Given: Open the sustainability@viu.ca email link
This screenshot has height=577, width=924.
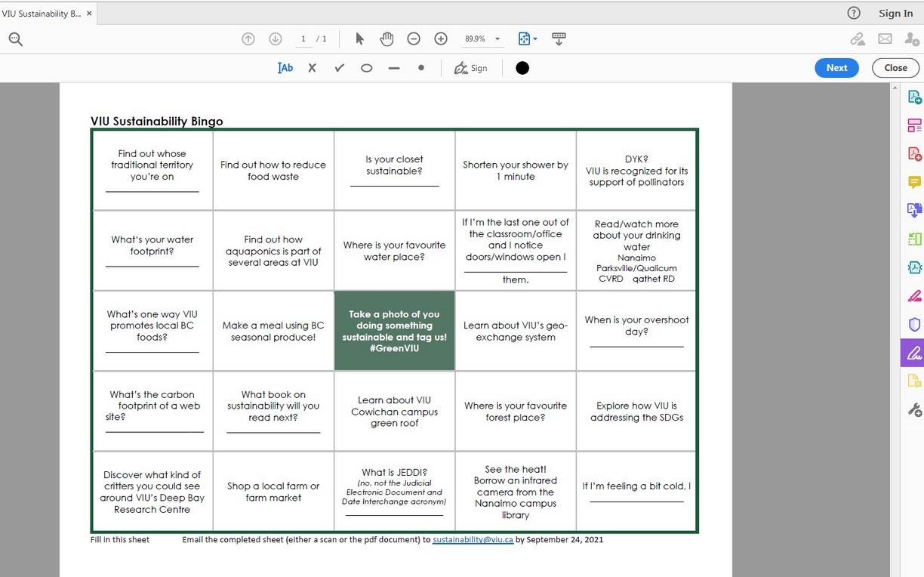Looking at the screenshot, I should point(473,540).
